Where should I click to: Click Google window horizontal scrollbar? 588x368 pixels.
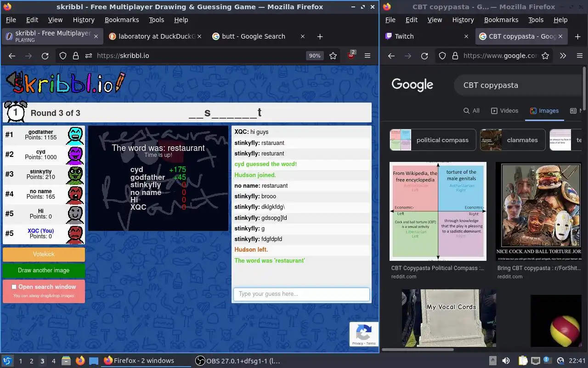click(418, 350)
